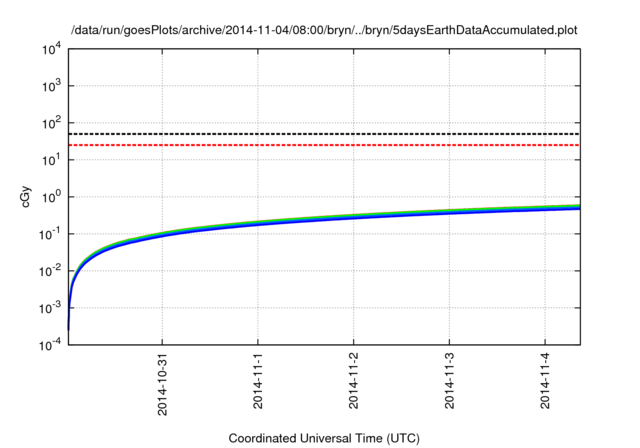The height and width of the screenshot is (448, 640).
Task: Click the red dashed threshold line
Action: pos(324,145)
